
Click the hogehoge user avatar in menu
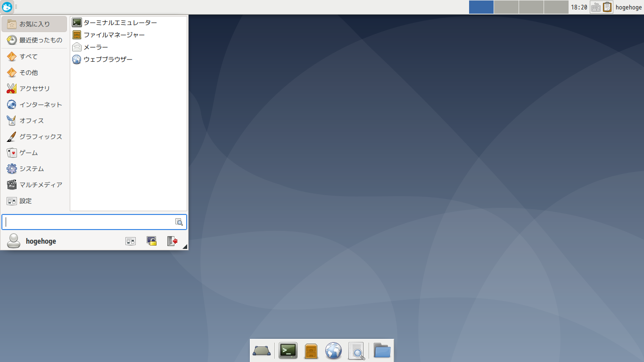pyautogui.click(x=14, y=241)
